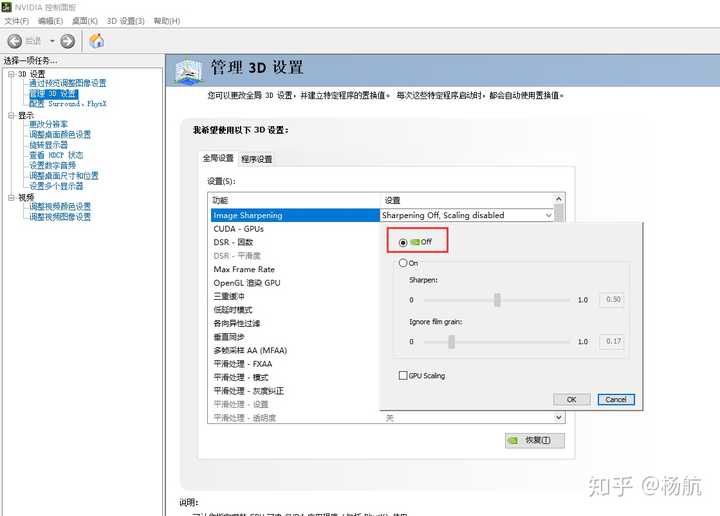Open the 编辑(E) menu

click(50, 21)
